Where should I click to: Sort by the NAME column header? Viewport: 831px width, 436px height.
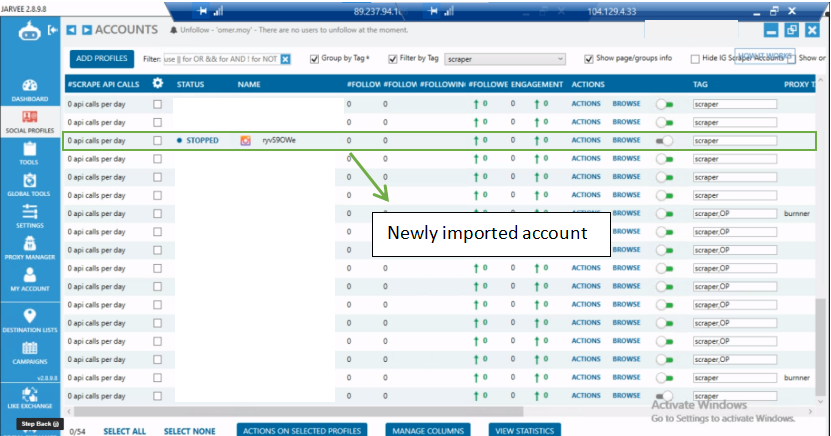[x=249, y=84]
